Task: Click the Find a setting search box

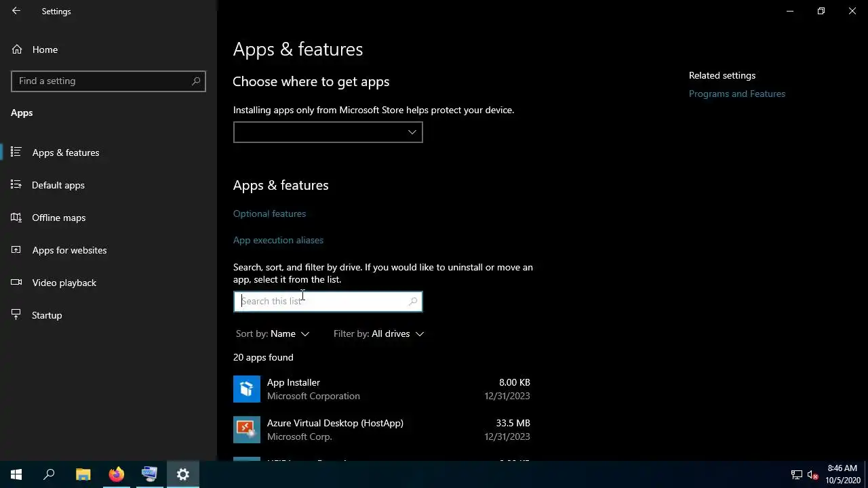Action: (102, 81)
